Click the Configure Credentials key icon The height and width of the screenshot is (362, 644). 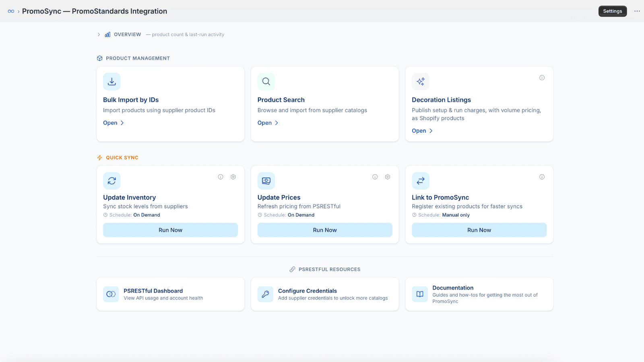click(265, 294)
